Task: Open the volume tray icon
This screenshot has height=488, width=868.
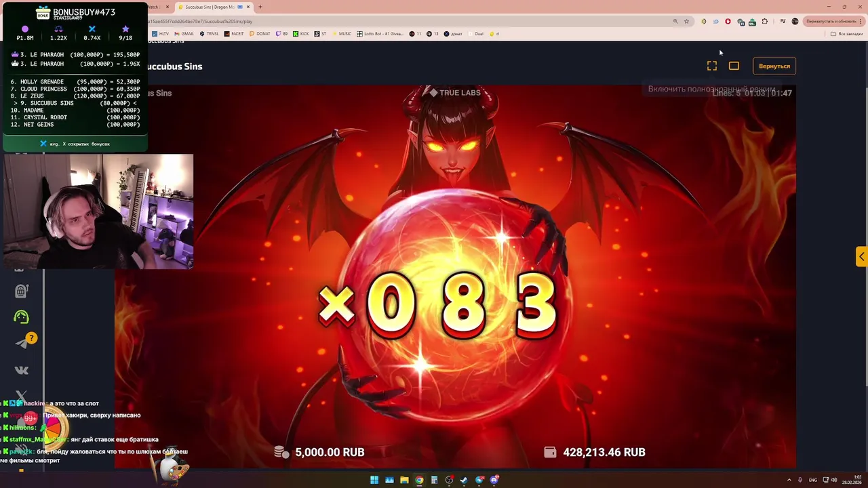Action: (833, 480)
